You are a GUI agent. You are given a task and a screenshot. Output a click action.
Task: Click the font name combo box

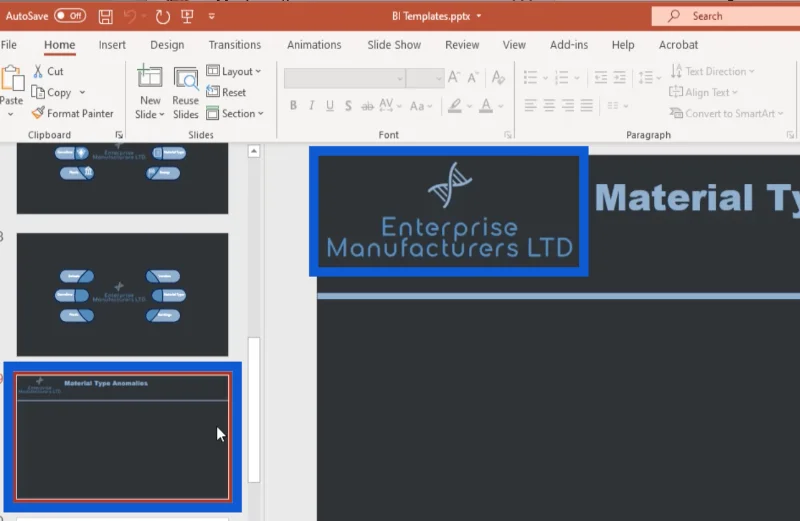tap(344, 78)
